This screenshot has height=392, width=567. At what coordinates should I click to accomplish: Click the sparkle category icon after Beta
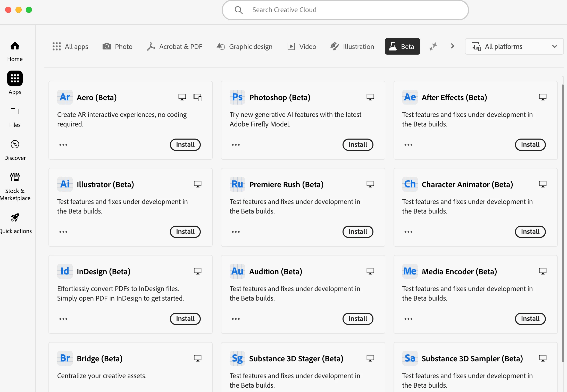[x=433, y=46]
